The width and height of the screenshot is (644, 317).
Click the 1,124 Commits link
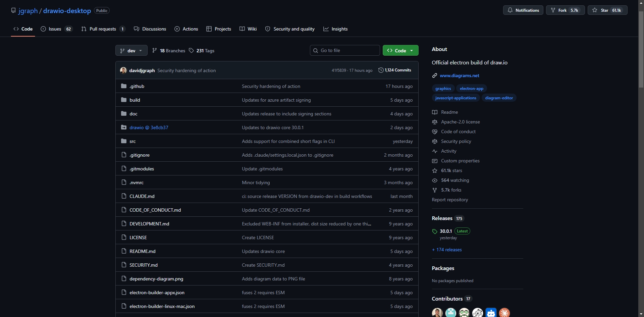395,70
